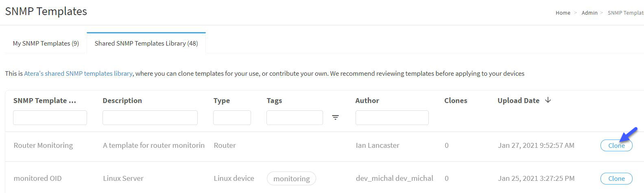Click the monitoring tag chip

[x=291, y=178]
